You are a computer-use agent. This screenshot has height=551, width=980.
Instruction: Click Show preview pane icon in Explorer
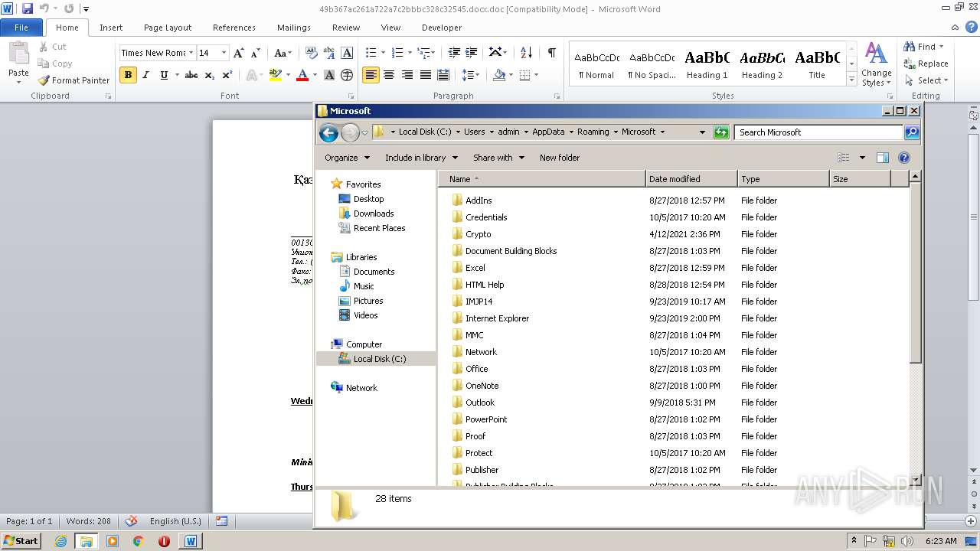click(x=883, y=158)
